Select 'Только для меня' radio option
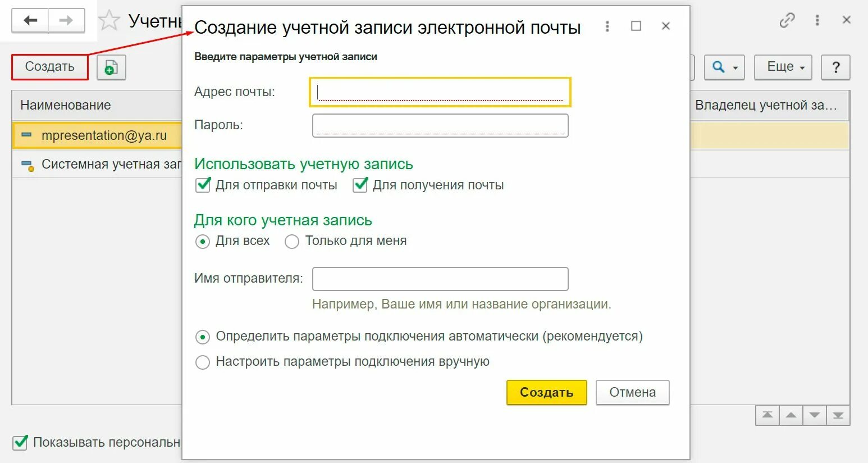 click(x=292, y=242)
